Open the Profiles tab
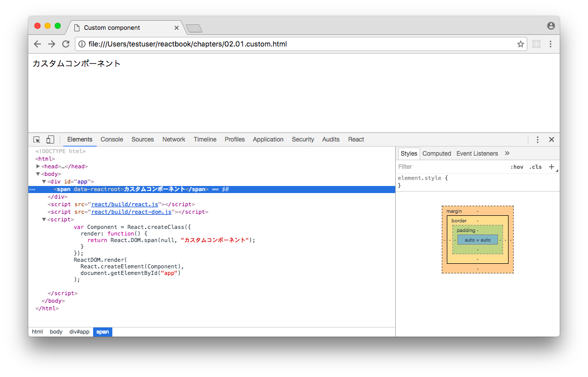588x377 pixels. (x=235, y=139)
